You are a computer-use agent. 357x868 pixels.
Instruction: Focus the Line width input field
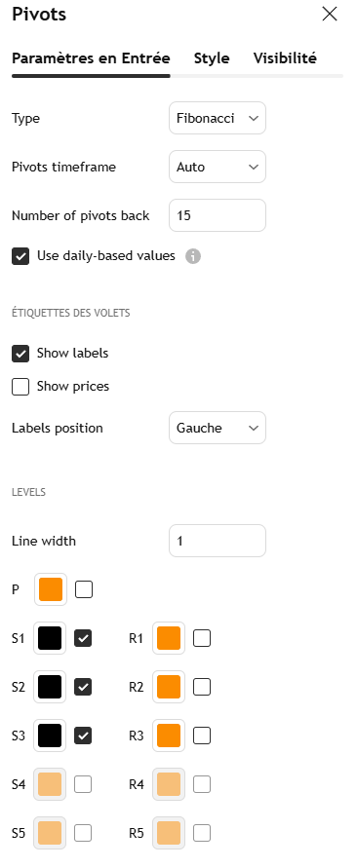pyautogui.click(x=218, y=541)
